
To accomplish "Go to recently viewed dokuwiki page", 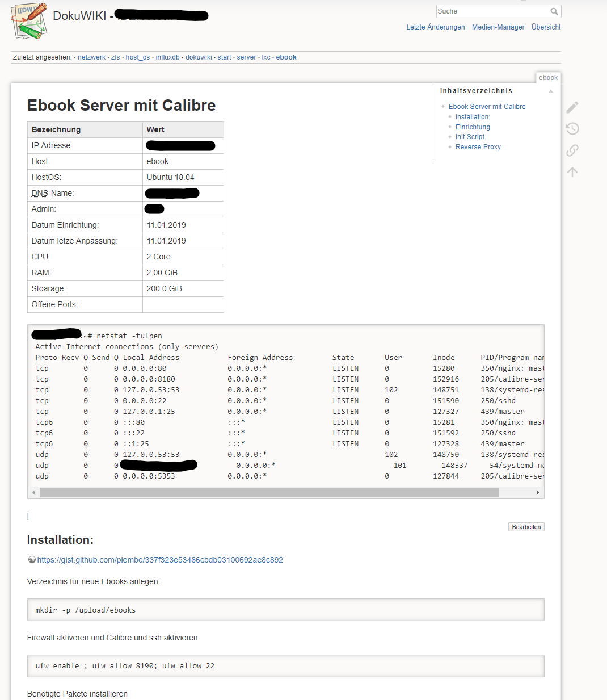I will tap(199, 57).
